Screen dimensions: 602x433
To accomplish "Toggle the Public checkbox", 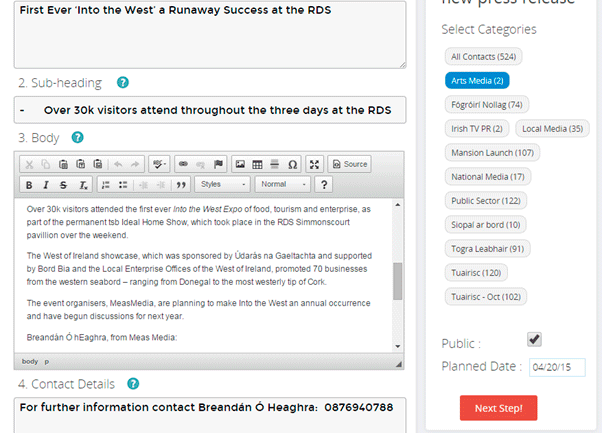I will [x=535, y=340].
